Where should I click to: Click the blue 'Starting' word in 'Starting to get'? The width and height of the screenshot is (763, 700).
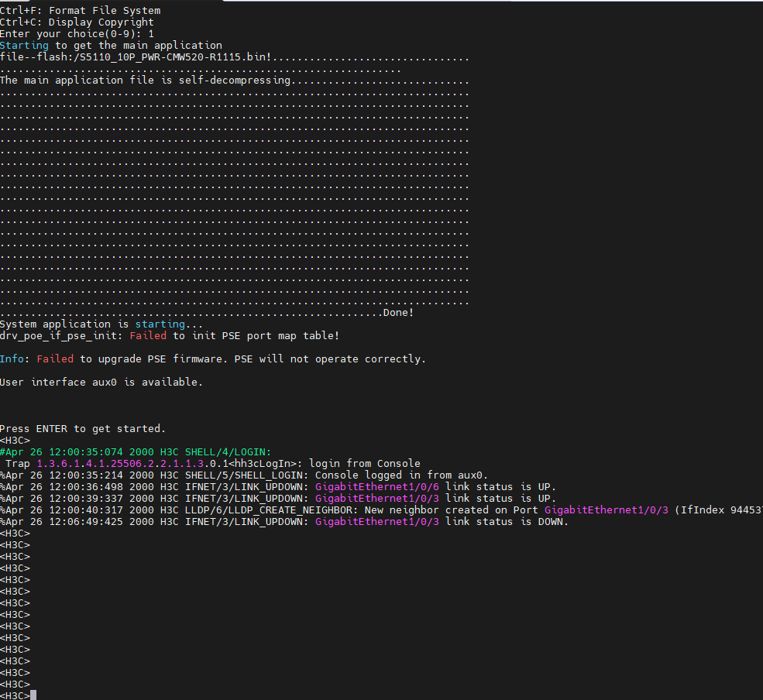tap(24, 46)
